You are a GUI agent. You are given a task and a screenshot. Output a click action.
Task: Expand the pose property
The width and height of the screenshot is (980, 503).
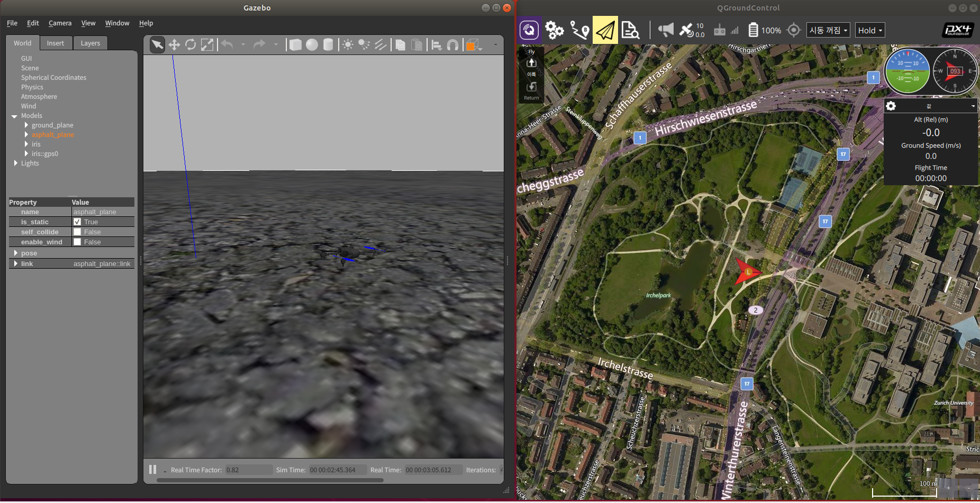(x=15, y=253)
